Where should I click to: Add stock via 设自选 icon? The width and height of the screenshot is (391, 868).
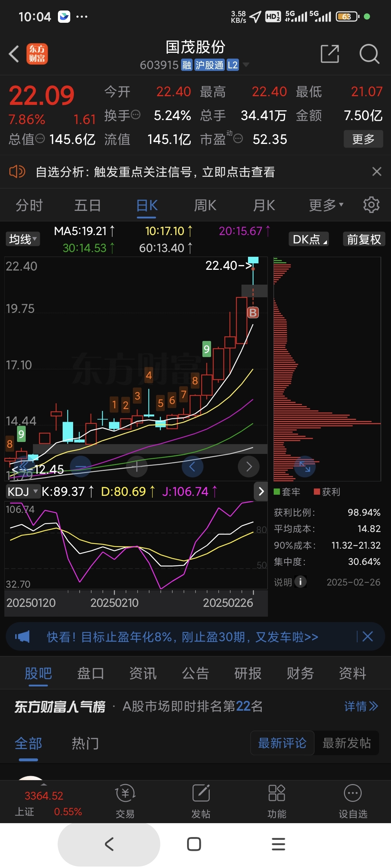pos(353,801)
